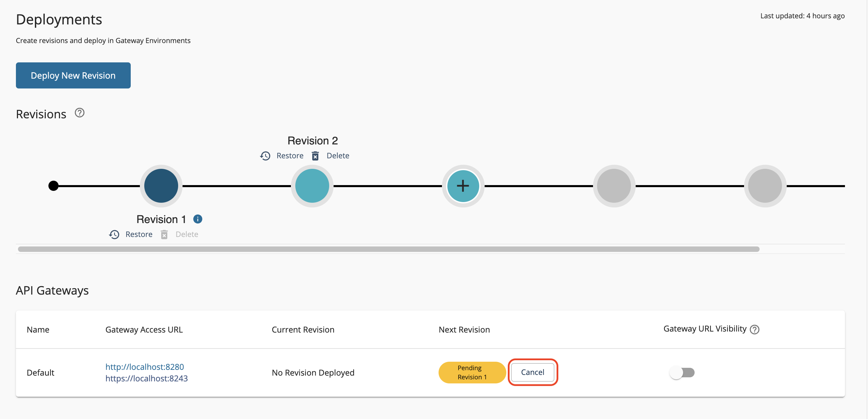Open the http://localhost:8280 gateway link
The width and height of the screenshot is (868, 419).
144,366
